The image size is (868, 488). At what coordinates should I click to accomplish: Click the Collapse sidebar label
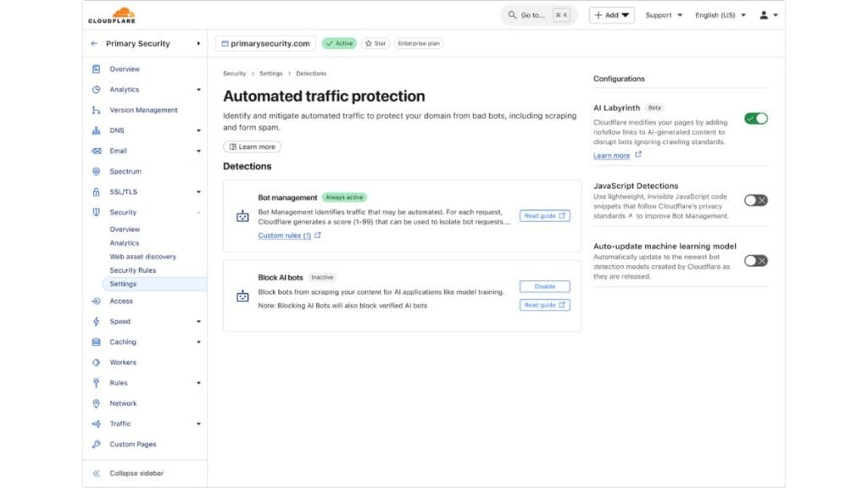pyautogui.click(x=136, y=474)
